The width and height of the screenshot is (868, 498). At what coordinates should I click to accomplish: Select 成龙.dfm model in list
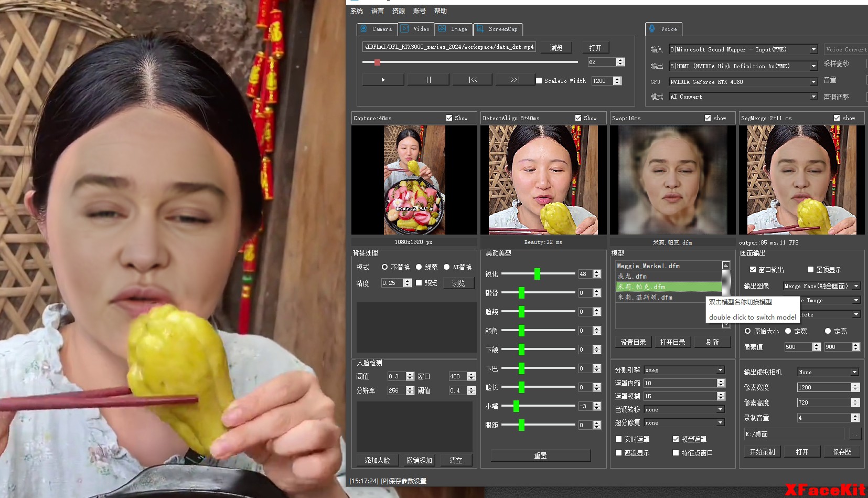click(668, 276)
